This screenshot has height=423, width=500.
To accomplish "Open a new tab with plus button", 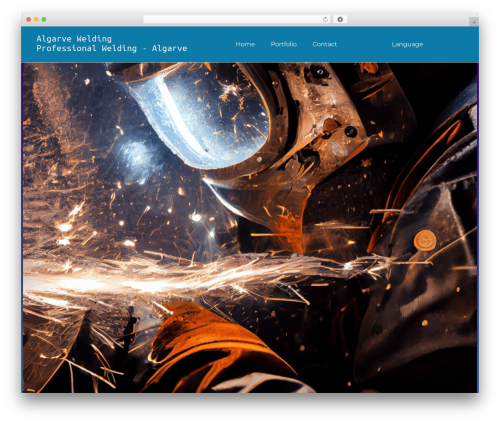I will pos(474,22).
